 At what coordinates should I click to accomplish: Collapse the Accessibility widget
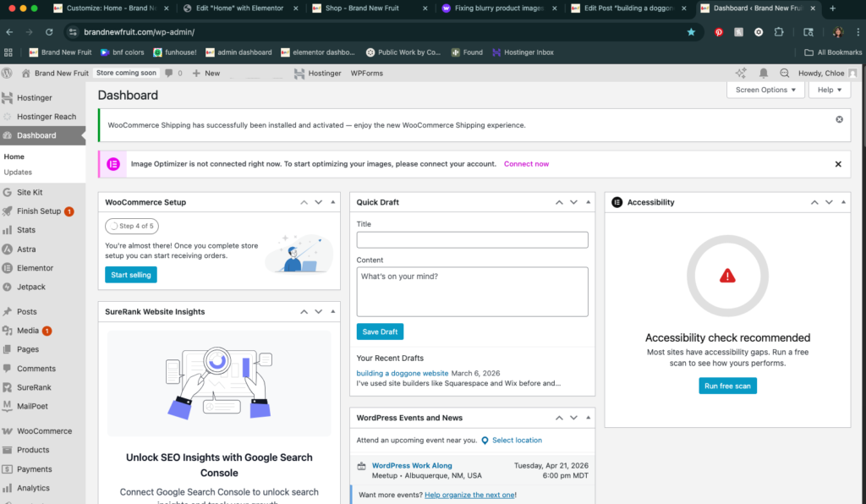point(843,202)
